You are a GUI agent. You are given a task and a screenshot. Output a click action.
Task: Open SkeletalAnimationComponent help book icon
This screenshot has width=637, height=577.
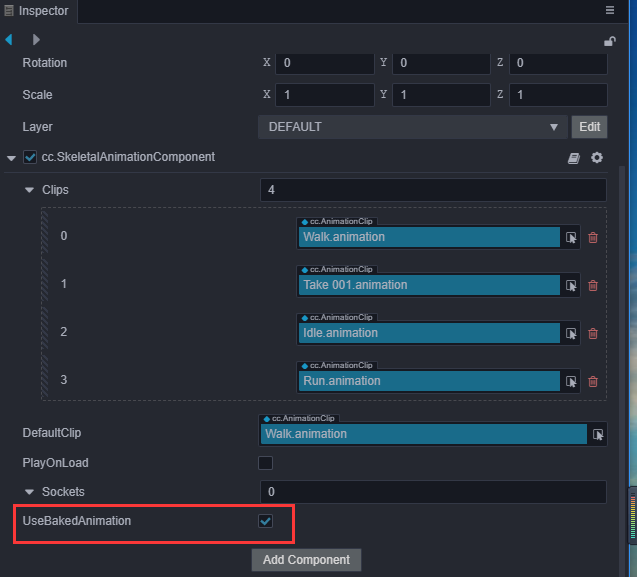click(x=574, y=158)
